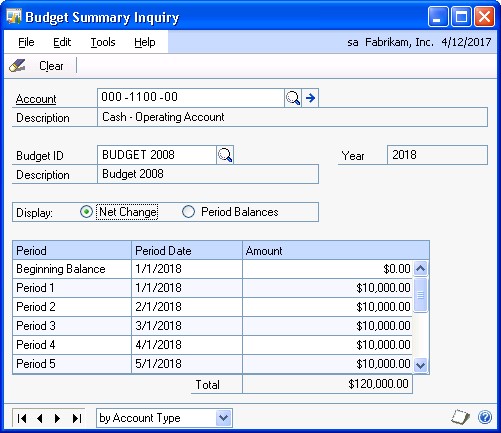Select the Period 1 row label
Viewport: 501px width, 433px height.
(35, 288)
